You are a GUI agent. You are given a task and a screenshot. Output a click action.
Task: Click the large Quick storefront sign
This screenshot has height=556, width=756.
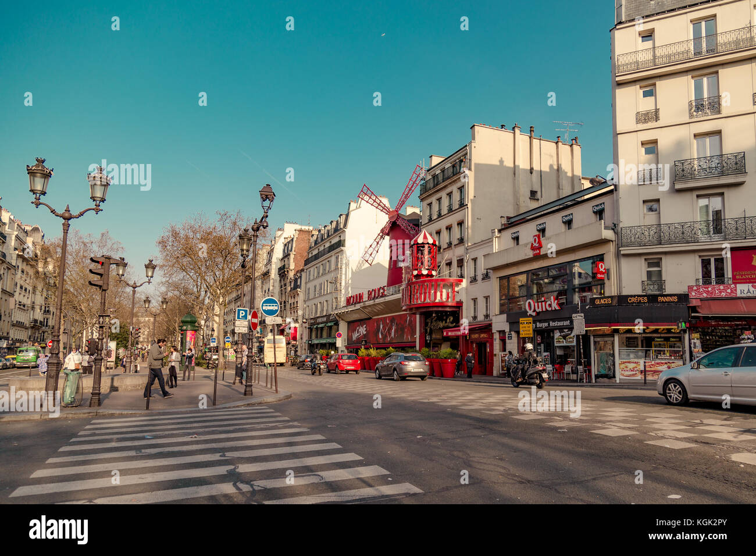click(x=543, y=305)
